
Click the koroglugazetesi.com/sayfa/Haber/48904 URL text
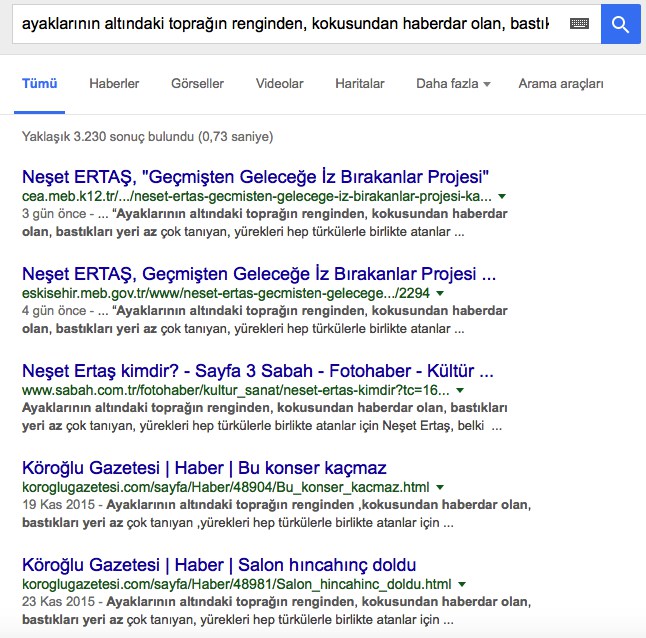click(226, 487)
